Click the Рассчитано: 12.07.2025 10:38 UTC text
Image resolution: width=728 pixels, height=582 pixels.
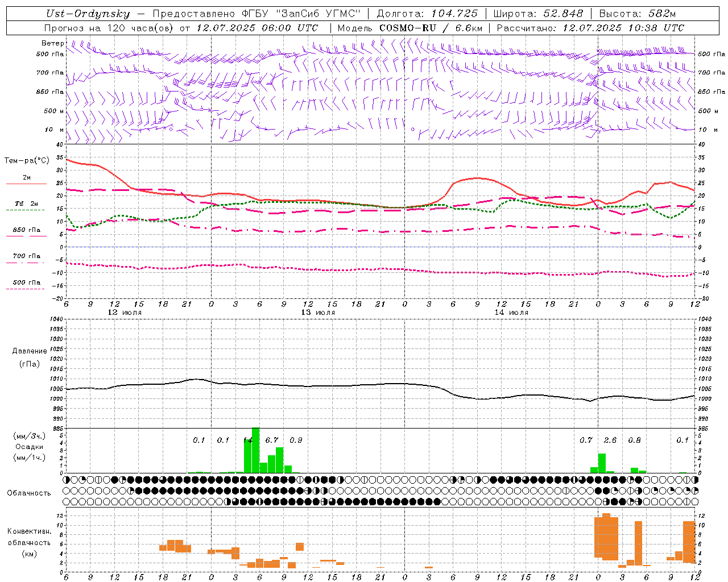pos(590,27)
